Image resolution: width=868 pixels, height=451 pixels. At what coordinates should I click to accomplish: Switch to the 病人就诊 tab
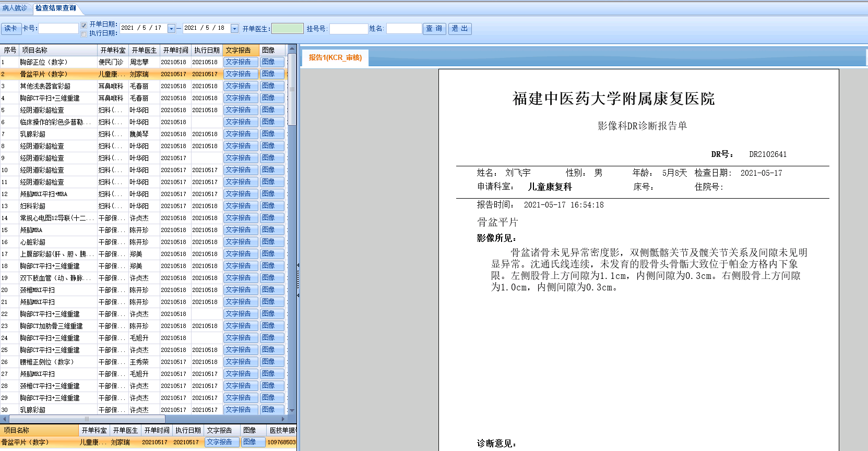click(x=15, y=8)
